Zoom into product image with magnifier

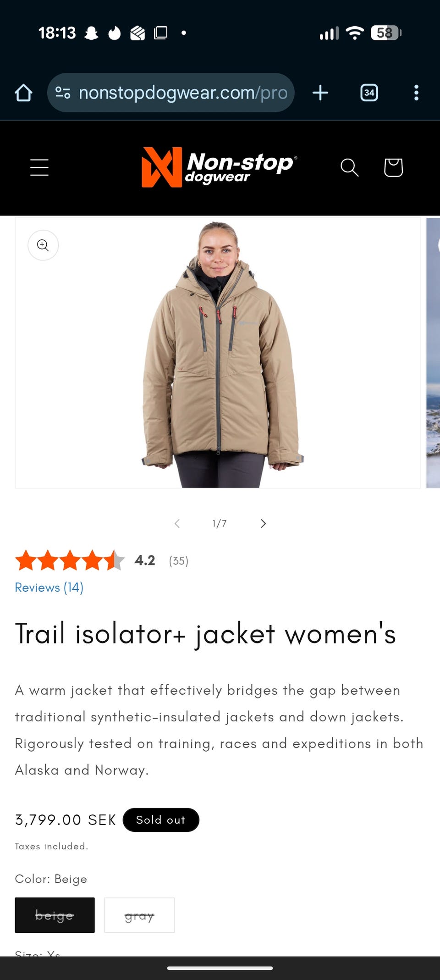pos(43,245)
